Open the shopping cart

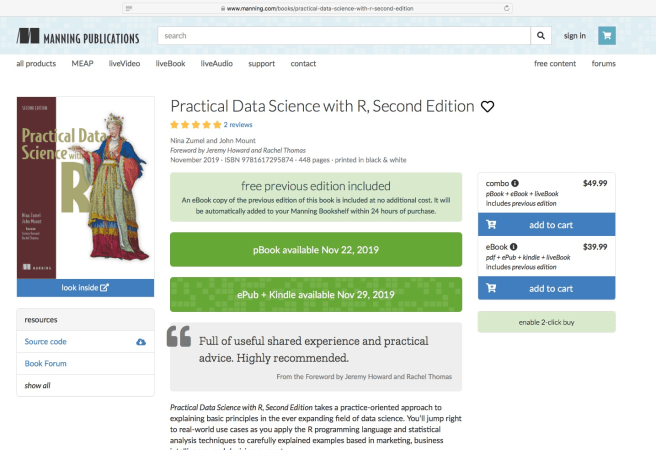(x=606, y=36)
